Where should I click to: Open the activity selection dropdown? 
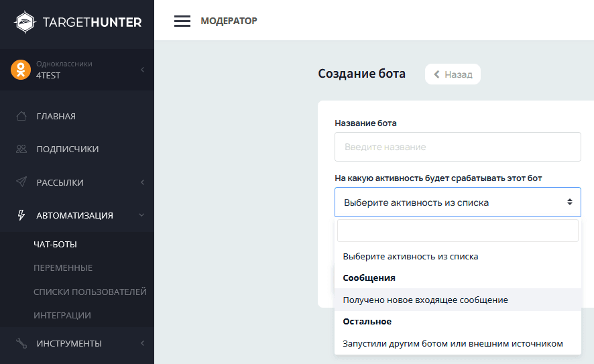pyautogui.click(x=458, y=202)
